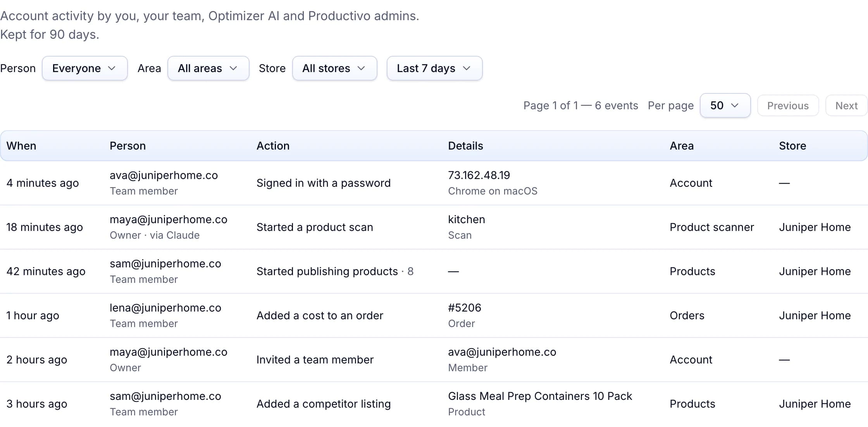
Task: Click the When column header
Action: pyautogui.click(x=21, y=146)
